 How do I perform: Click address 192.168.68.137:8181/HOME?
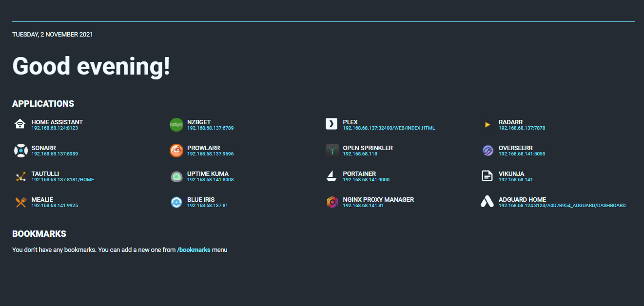click(62, 180)
